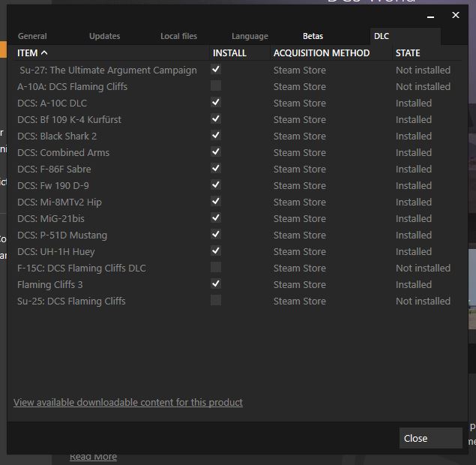Toggle install checkbox for DCS: Combined Arms
This screenshot has width=476, height=465.
coord(216,151)
